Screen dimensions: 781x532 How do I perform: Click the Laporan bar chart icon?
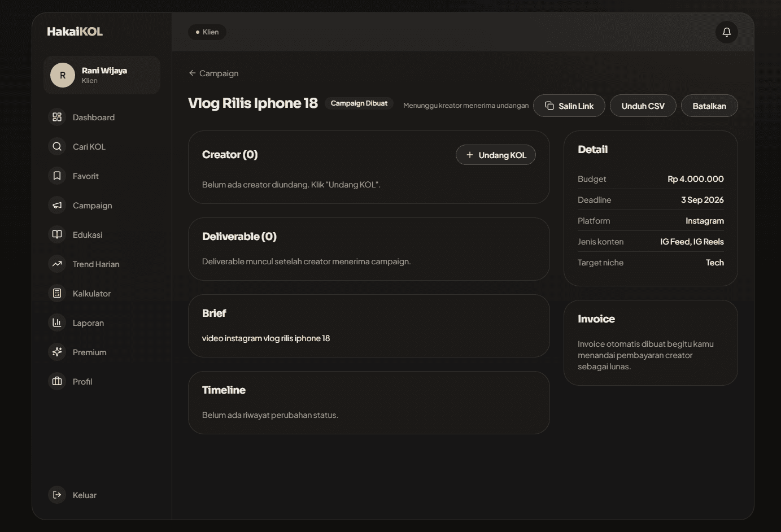tap(57, 322)
